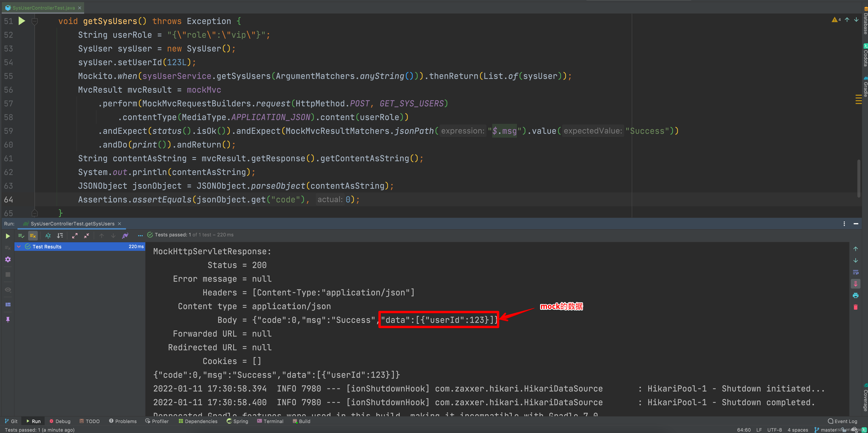Viewport: 868px width, 433px height.
Task: Toggle Show Ignored tests filter
Action: click(x=33, y=236)
